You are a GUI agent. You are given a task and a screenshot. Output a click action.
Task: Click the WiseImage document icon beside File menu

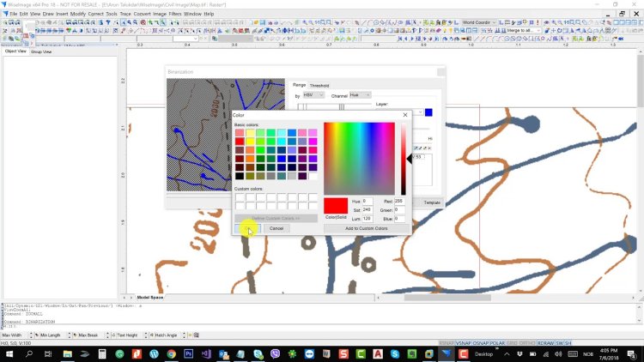point(5,14)
